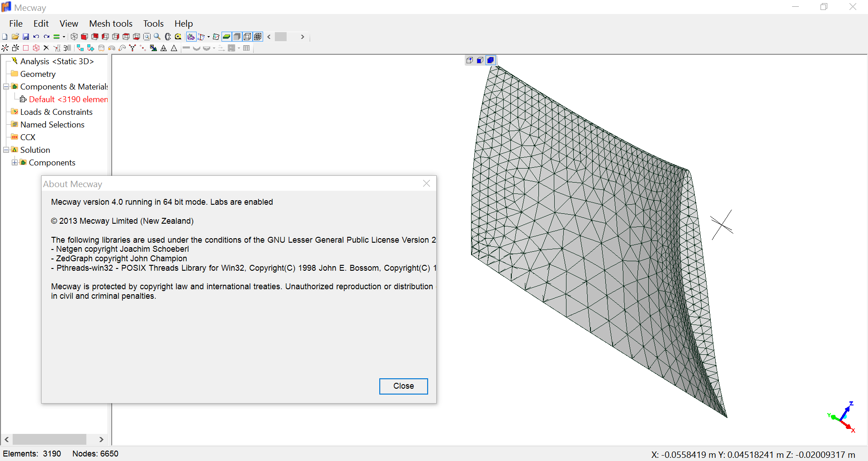Click the Zoom to fit icon
Screen dimensions: 868x461
tap(147, 37)
